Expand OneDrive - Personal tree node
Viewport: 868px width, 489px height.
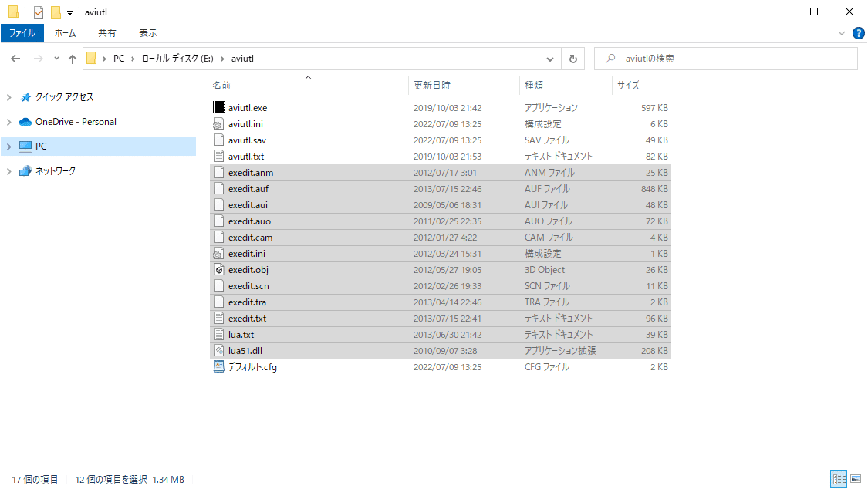coord(8,122)
